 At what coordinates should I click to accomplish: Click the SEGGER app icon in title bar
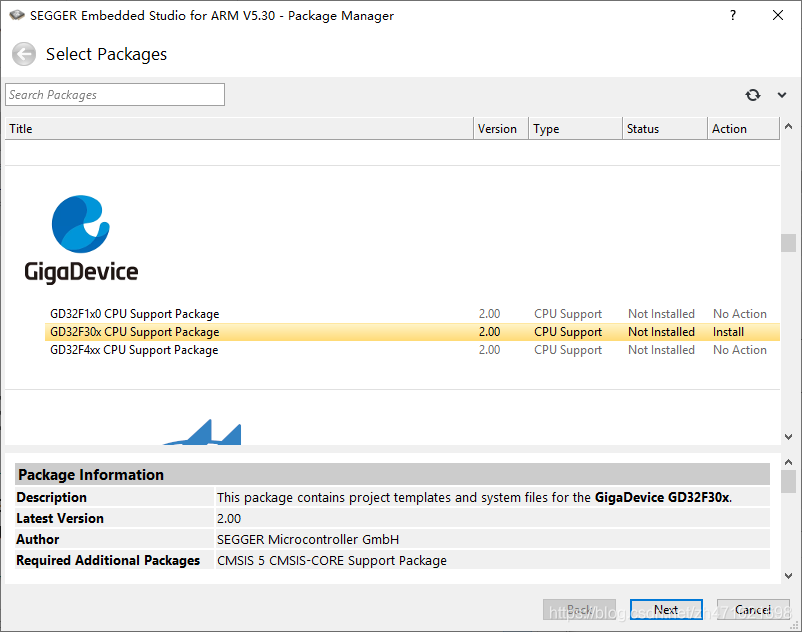[x=16, y=15]
